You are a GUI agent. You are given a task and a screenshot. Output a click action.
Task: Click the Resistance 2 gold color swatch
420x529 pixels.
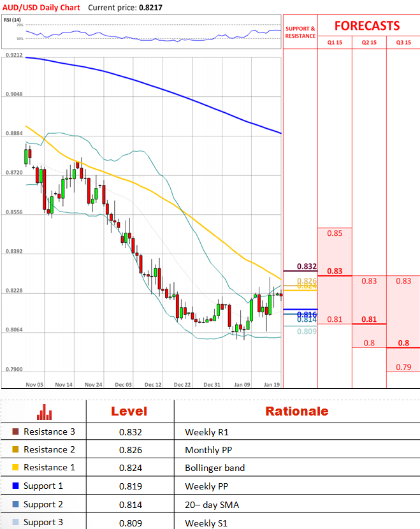click(15, 449)
